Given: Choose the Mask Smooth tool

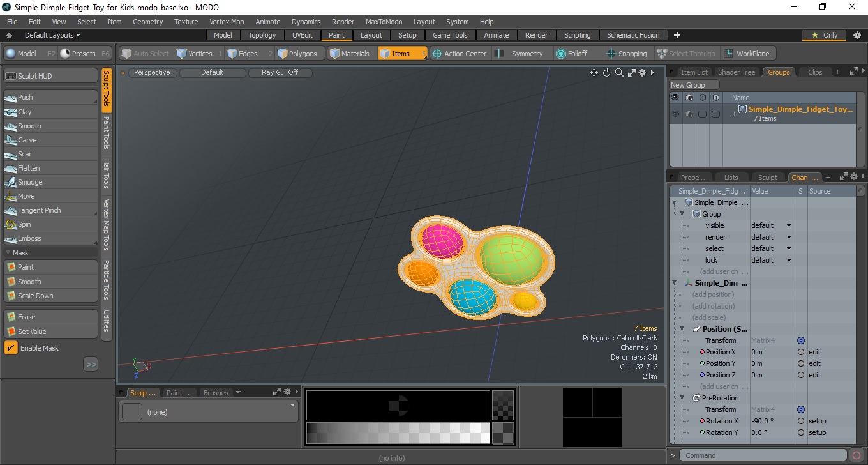Looking at the screenshot, I should point(50,282).
